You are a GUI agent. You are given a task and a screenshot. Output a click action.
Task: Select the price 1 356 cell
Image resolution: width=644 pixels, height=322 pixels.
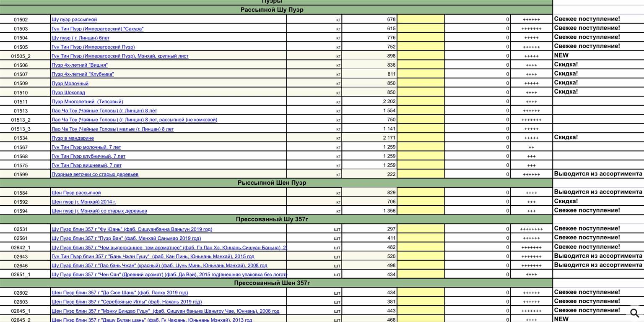point(369,211)
